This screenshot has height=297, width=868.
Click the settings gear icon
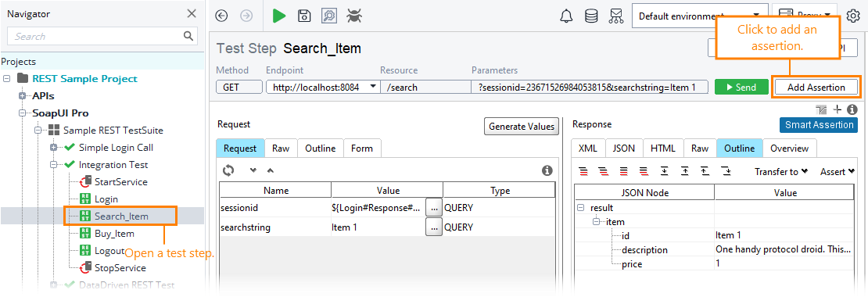[855, 16]
